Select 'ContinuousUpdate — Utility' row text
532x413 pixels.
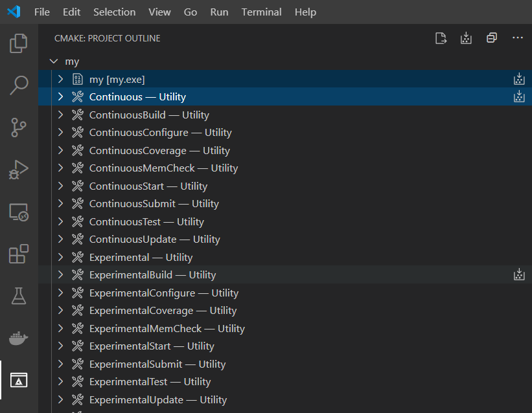155,240
